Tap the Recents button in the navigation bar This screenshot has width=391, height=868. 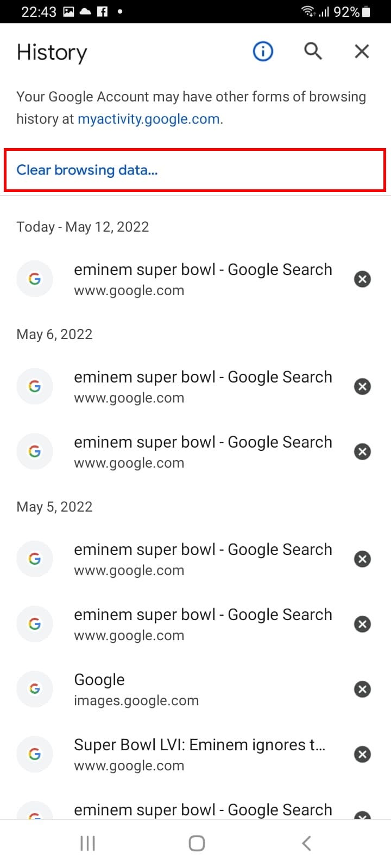pos(86,843)
